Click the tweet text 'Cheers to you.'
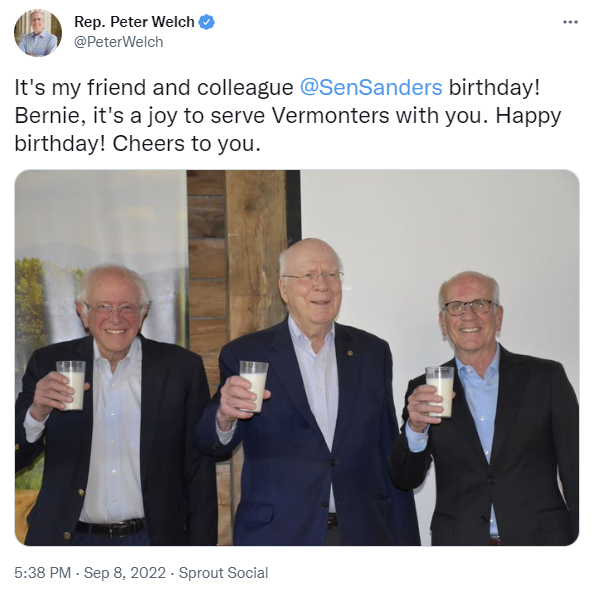The image size is (594, 598). click(x=186, y=144)
